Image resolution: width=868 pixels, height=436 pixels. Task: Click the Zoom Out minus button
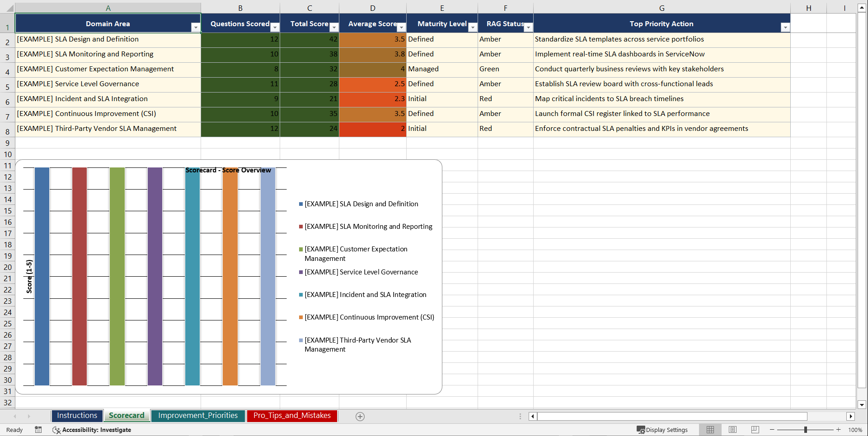coord(772,430)
